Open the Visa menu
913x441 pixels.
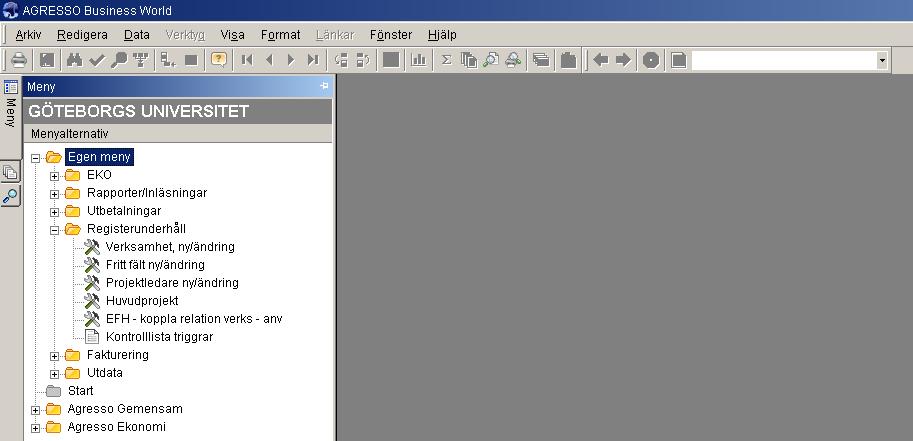click(232, 35)
